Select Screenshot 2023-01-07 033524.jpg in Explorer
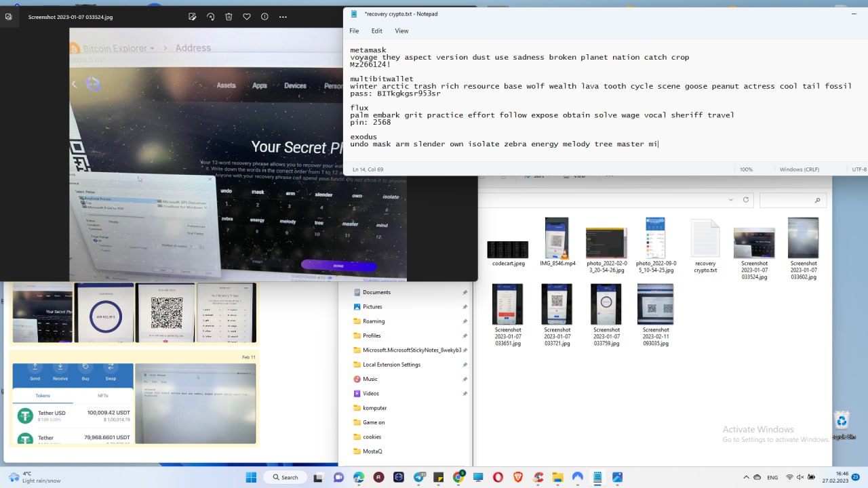 754,252
